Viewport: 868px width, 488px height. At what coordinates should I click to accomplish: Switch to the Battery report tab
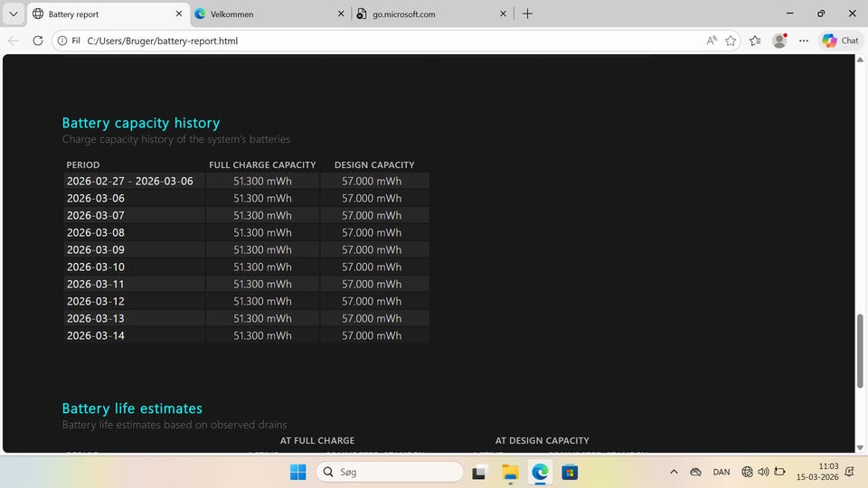coord(108,14)
